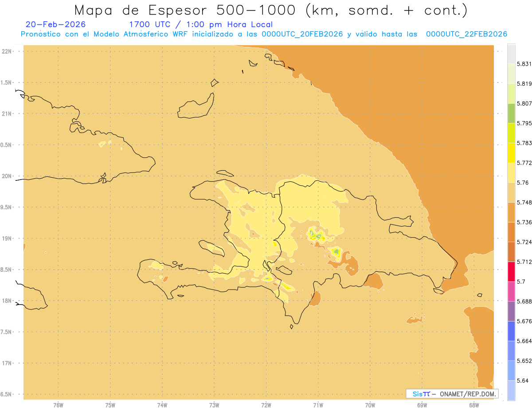Click the 18N latitude axis label
This screenshot has height=411, width=532.
[x=6, y=301]
